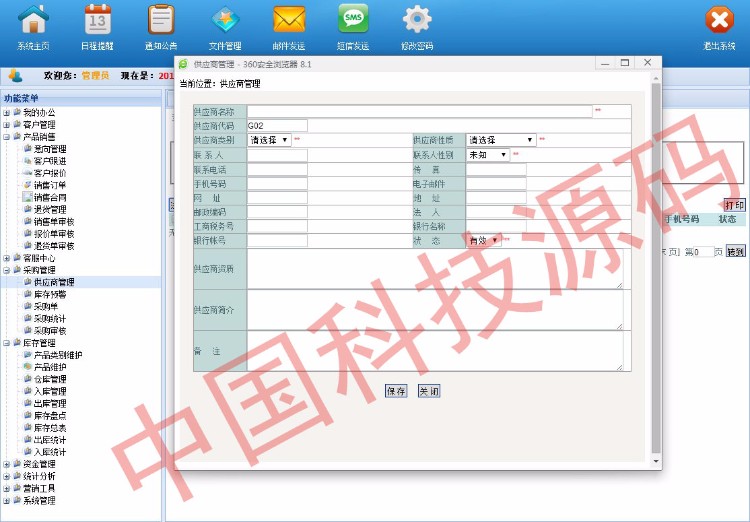Click the 供应商代码 field containing G02
Viewport: 750px width, 522px height.
(x=277, y=125)
